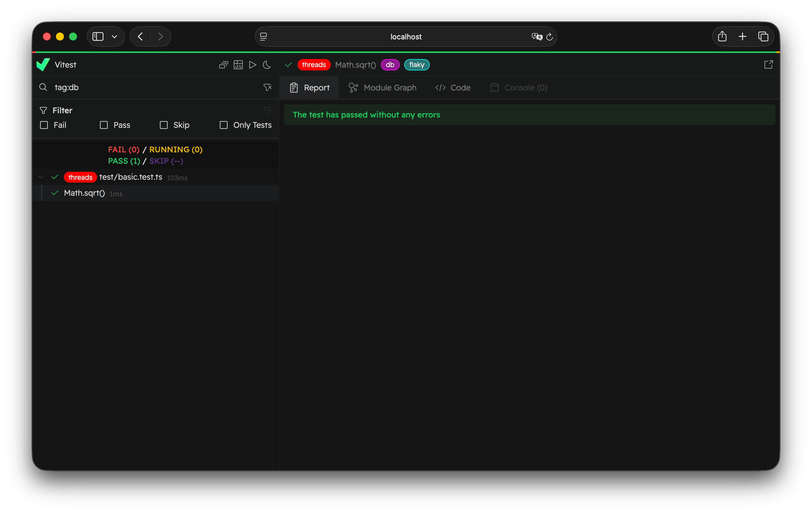The width and height of the screenshot is (812, 513).
Task: Run all tests with the play icon
Action: [252, 65]
